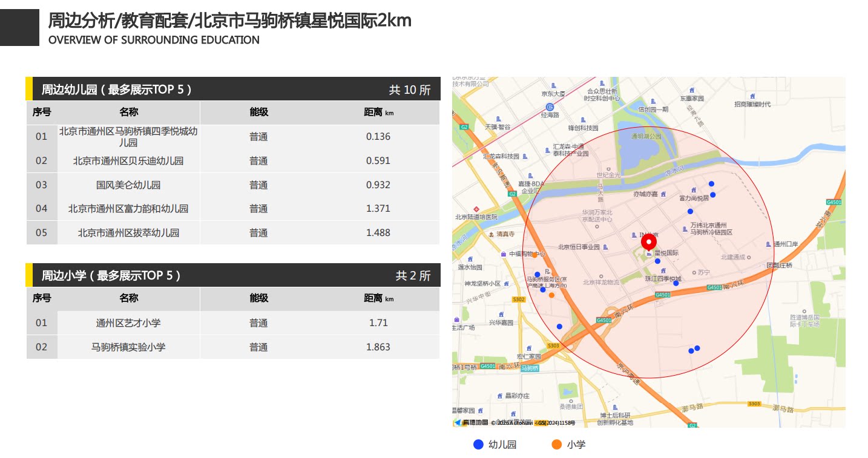Select the 经海路 metro station icon

[550, 106]
